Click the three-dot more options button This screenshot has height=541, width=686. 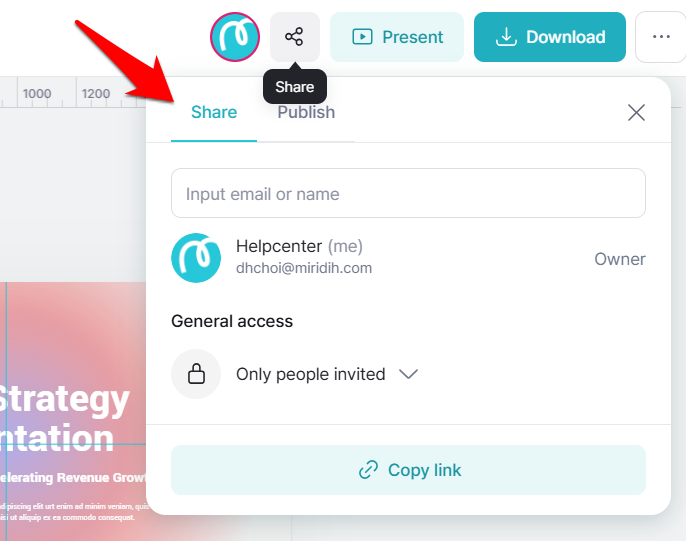[x=661, y=37]
